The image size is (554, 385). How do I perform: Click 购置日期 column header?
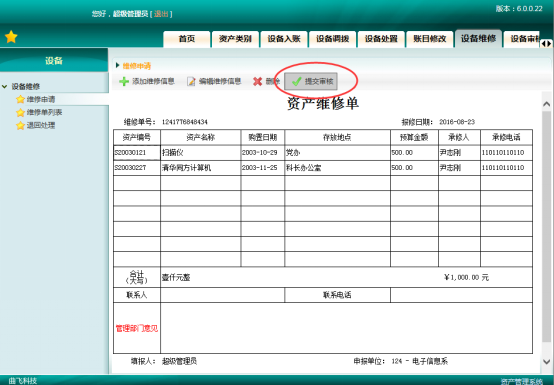pyautogui.click(x=263, y=137)
